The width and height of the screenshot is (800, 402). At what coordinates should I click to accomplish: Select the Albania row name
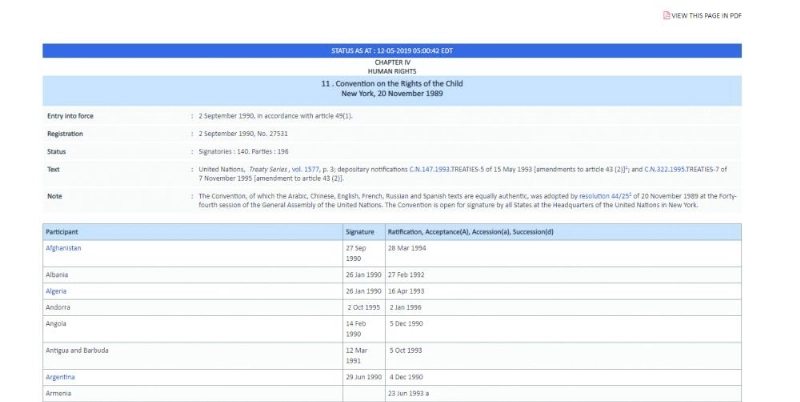pos(57,275)
